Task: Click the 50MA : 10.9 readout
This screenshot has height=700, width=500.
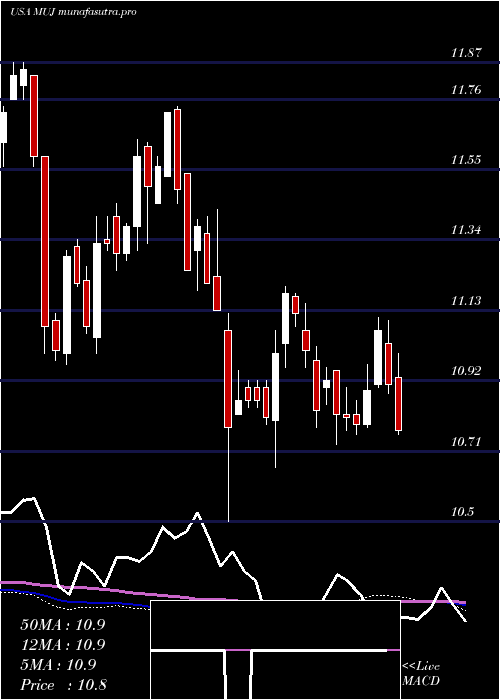Action: tap(62, 625)
